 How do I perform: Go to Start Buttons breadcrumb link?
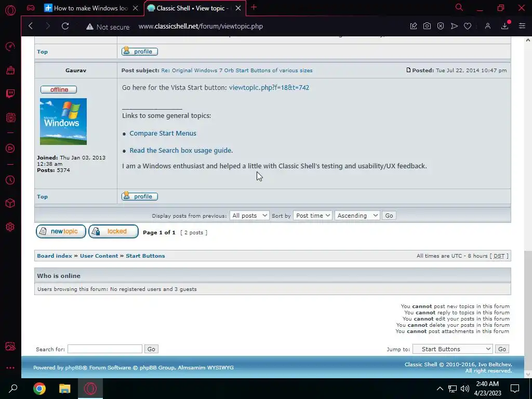tap(145, 256)
